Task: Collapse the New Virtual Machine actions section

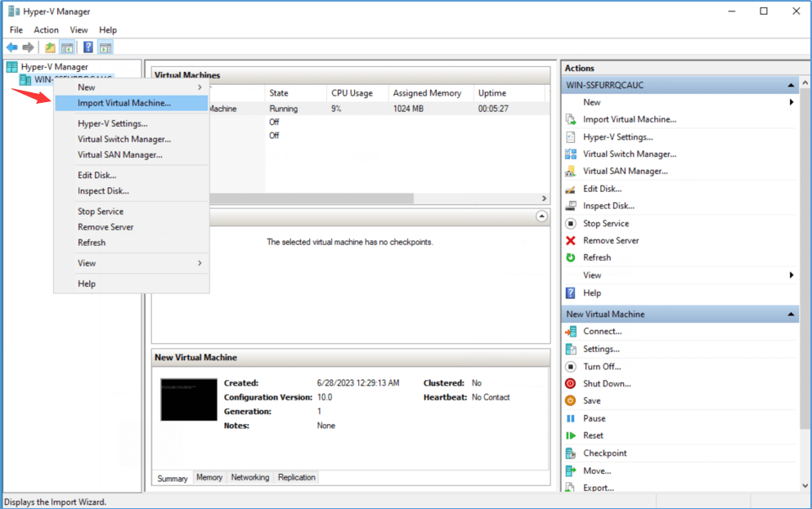Action: (791, 315)
